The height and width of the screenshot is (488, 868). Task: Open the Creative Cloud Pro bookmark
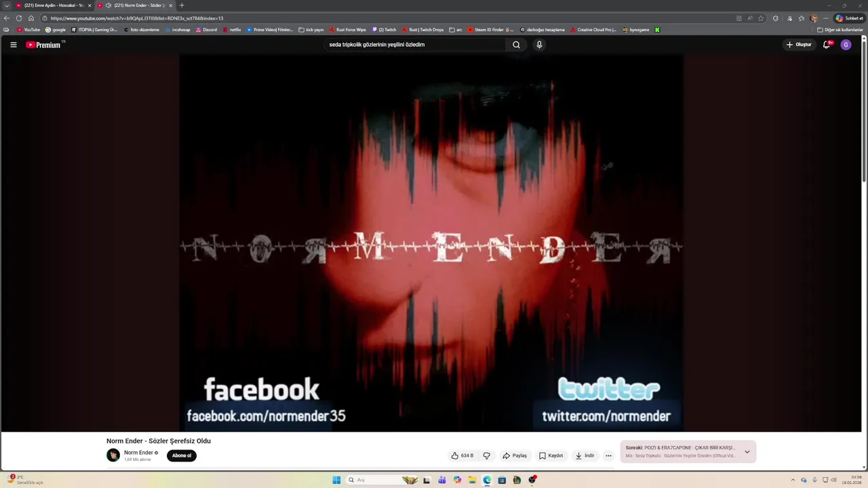593,30
